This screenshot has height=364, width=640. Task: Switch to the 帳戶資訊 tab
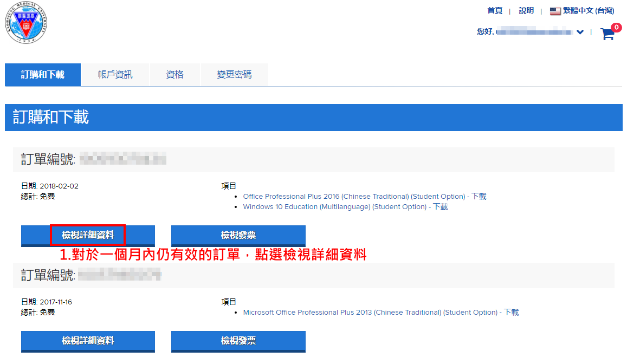pyautogui.click(x=115, y=75)
